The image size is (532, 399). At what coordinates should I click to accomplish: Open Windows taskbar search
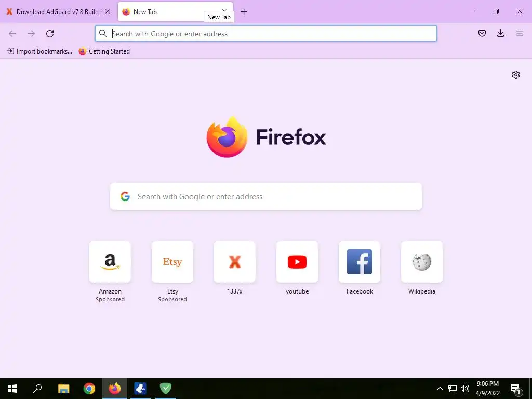(x=37, y=389)
